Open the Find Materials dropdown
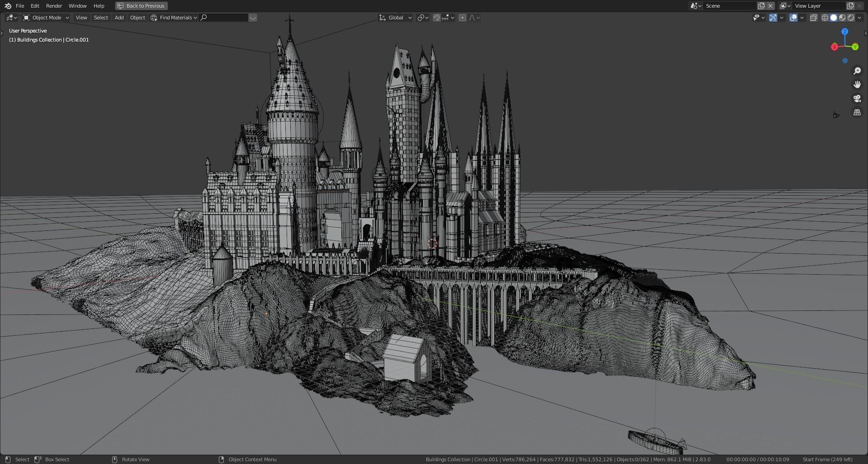 coord(174,18)
